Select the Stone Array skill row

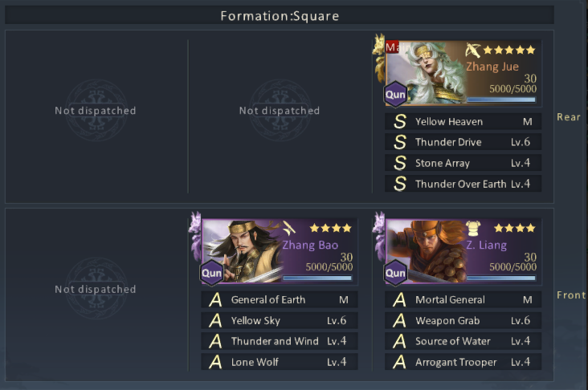click(x=463, y=163)
